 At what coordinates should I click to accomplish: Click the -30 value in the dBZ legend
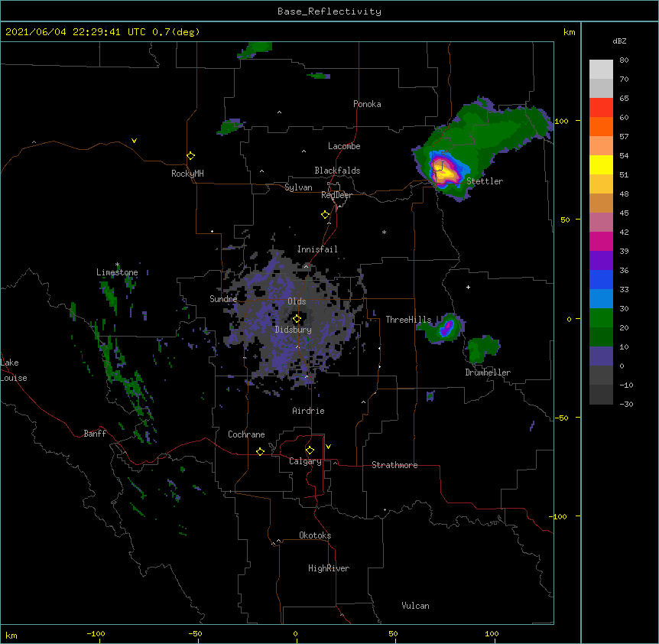coord(626,405)
